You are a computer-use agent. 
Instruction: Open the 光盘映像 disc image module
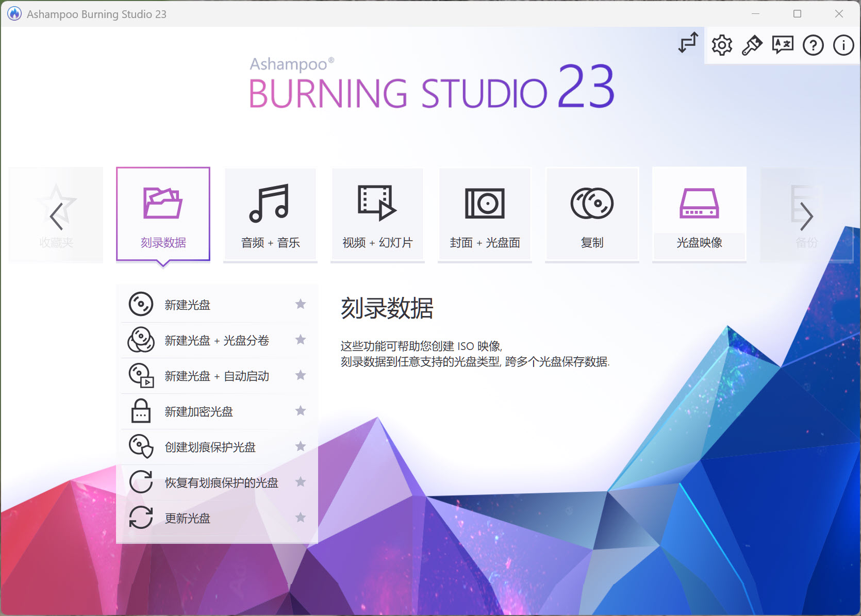point(699,214)
